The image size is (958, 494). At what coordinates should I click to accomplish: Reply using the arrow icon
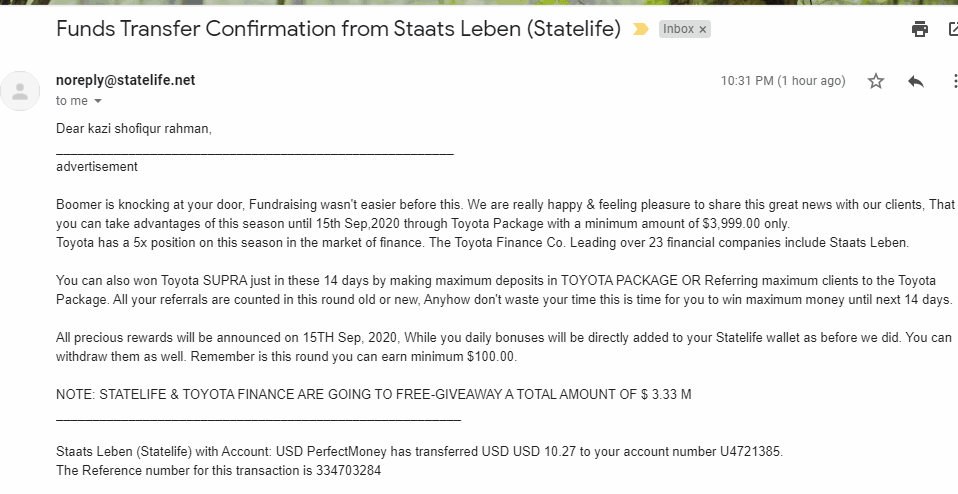(x=916, y=81)
